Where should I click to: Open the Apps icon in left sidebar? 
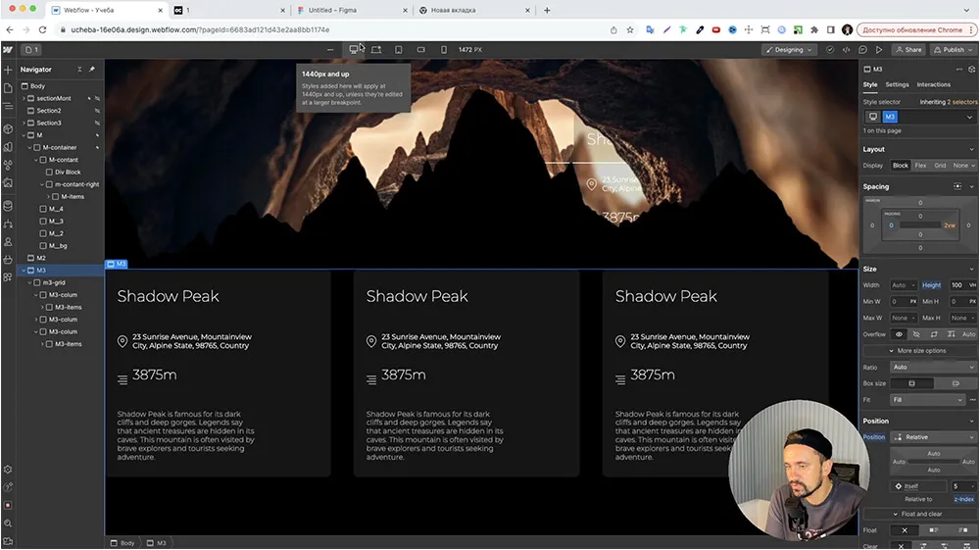click(8, 276)
